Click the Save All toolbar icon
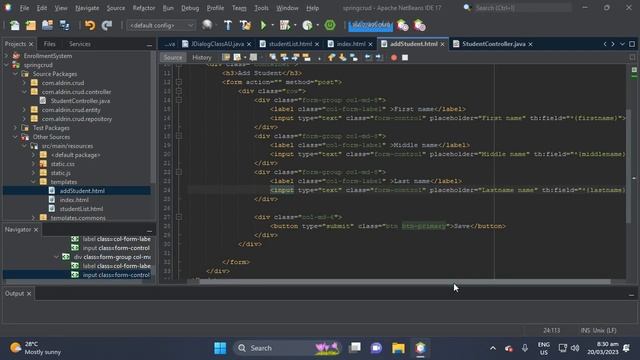Viewport: 640px width, 360px height. point(64,25)
